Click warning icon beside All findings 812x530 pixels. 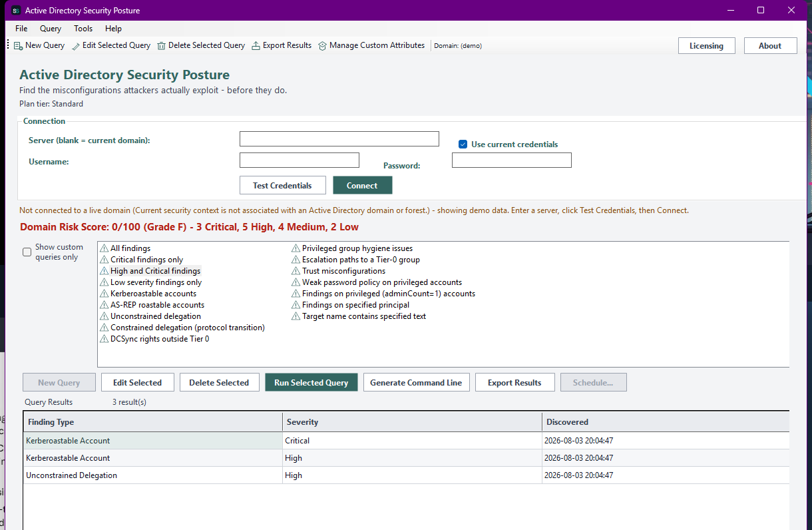(104, 248)
